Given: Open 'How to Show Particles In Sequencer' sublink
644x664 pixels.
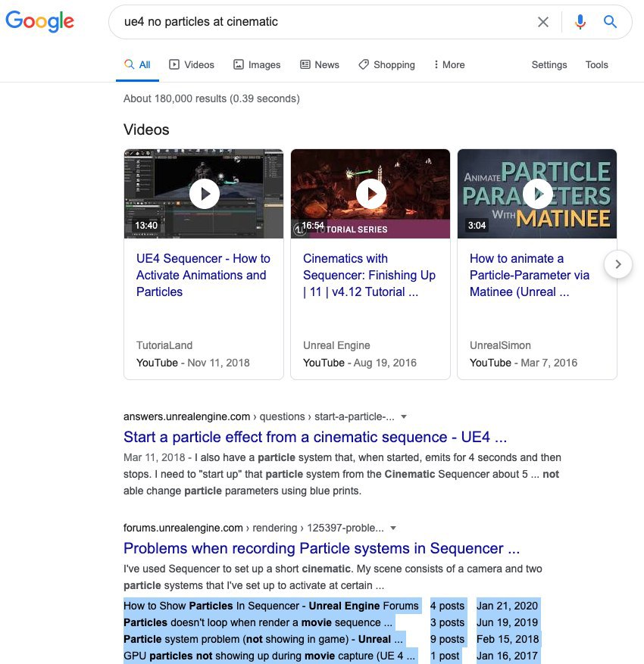Looking at the screenshot, I should [271, 606].
